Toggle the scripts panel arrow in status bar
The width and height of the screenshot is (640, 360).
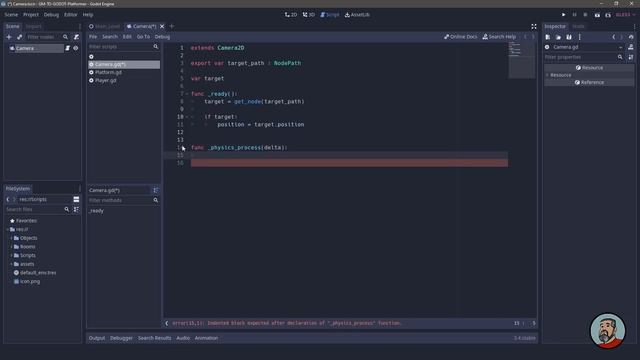click(x=167, y=323)
